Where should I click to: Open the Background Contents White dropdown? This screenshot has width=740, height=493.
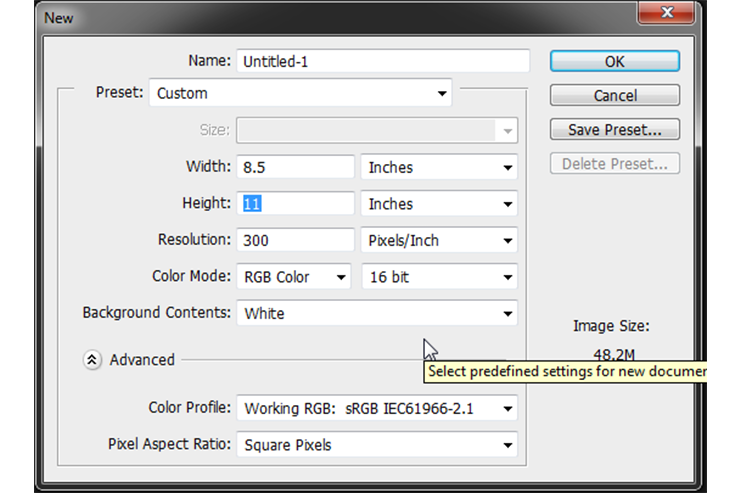pos(377,313)
